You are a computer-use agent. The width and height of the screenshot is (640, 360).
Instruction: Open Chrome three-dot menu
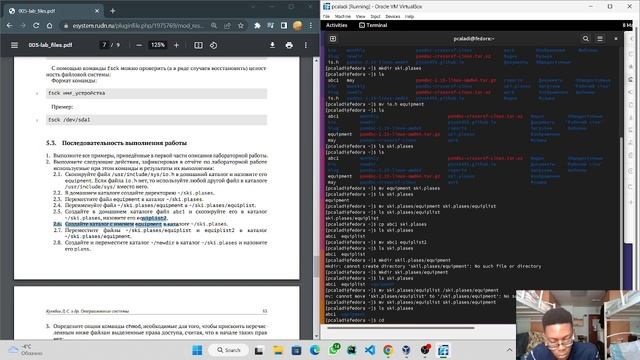(311, 25)
